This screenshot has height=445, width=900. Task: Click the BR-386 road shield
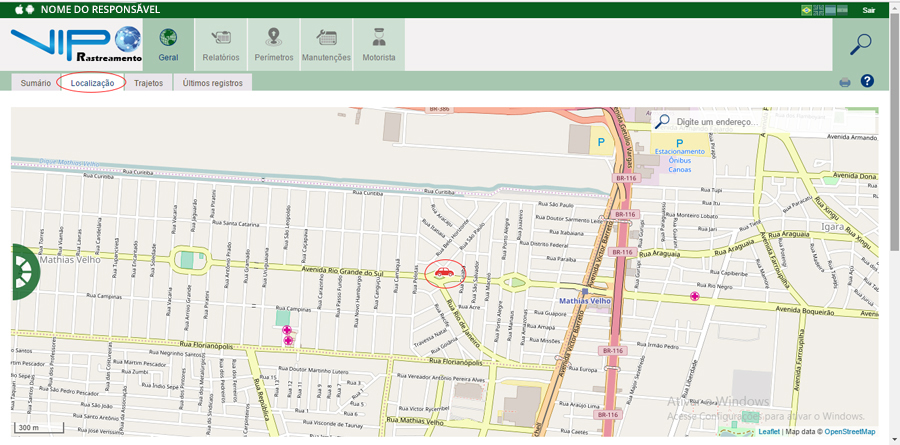(438, 109)
